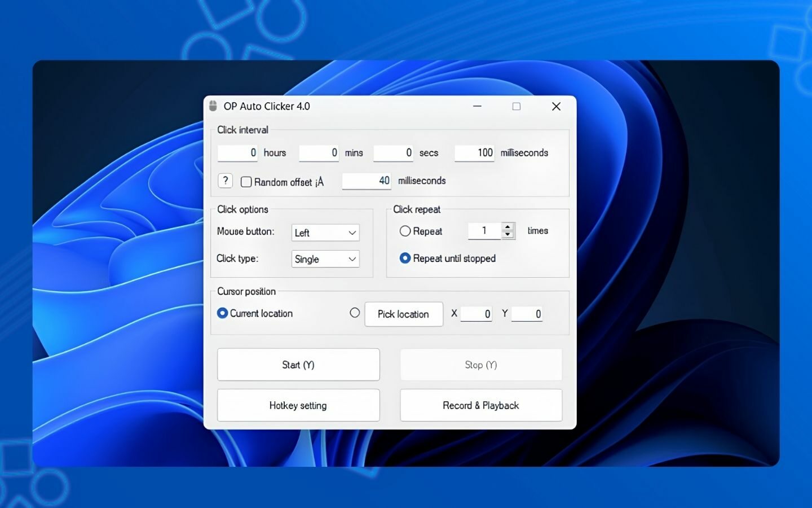Click the Click repeat group label
Viewport: 812px width, 508px height.
pos(417,209)
